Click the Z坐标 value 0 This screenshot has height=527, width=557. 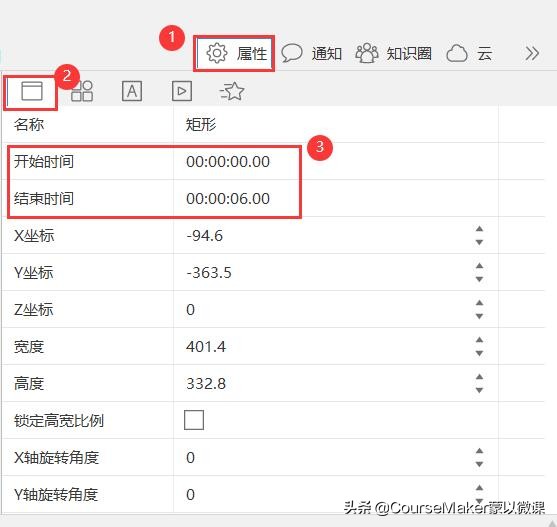coord(190,310)
